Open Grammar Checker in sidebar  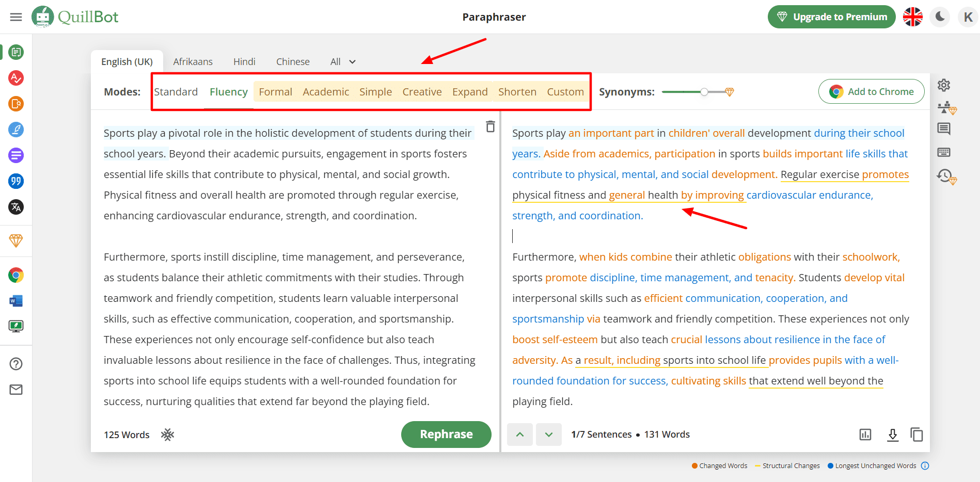16,78
